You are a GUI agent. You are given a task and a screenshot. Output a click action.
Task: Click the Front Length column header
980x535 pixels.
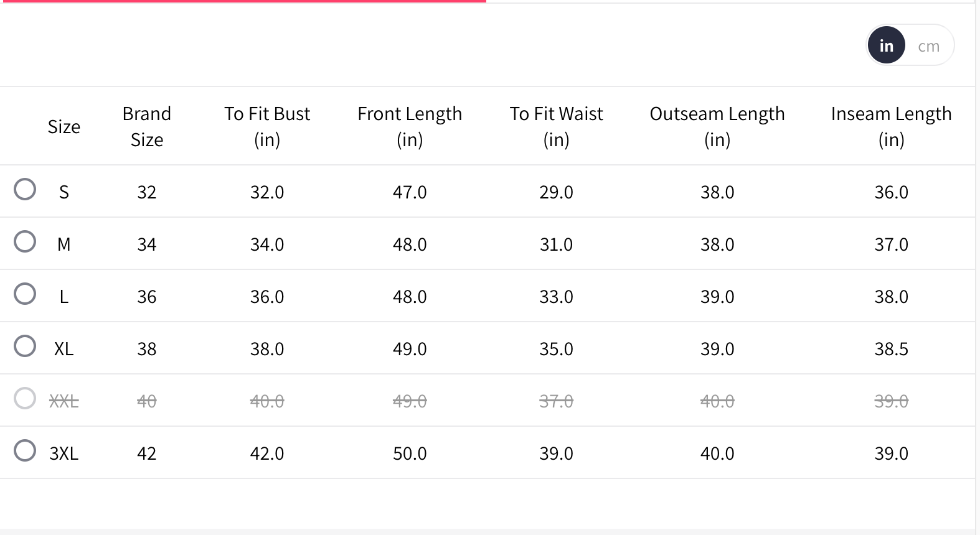click(410, 126)
